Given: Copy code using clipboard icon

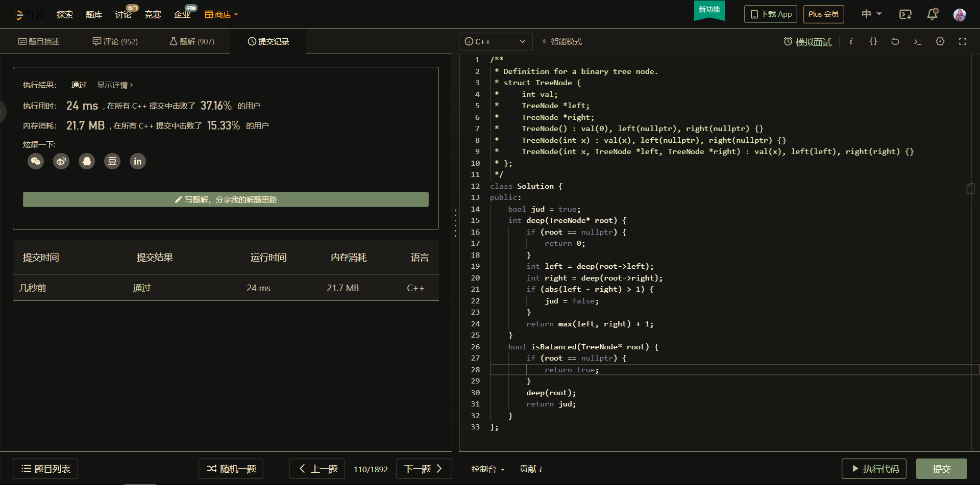Looking at the screenshot, I should [x=970, y=189].
